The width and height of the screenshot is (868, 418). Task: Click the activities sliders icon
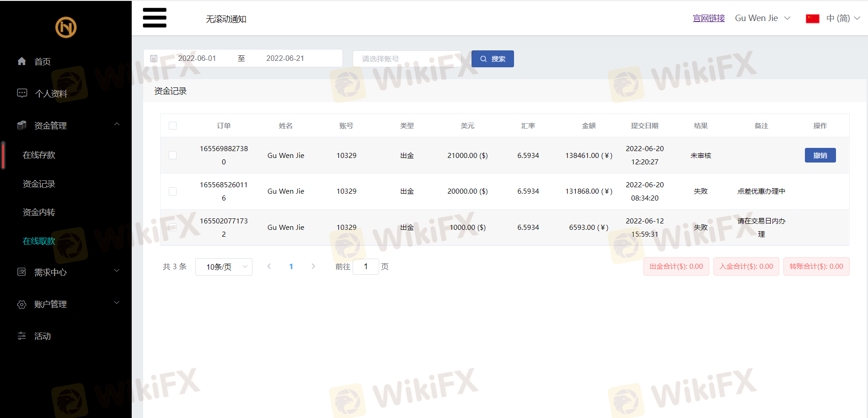tap(21, 336)
